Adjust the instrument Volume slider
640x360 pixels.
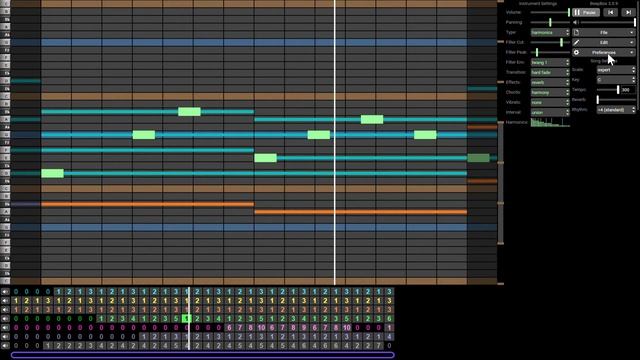(x=550, y=12)
